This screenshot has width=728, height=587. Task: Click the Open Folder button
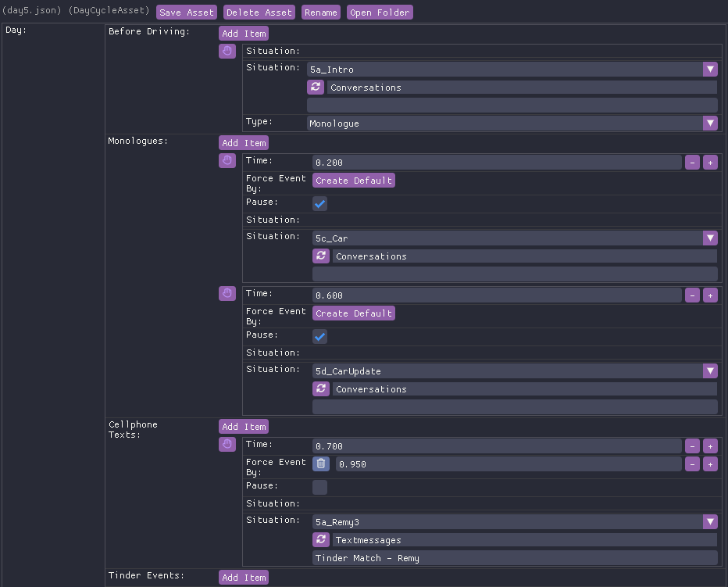pyautogui.click(x=379, y=13)
